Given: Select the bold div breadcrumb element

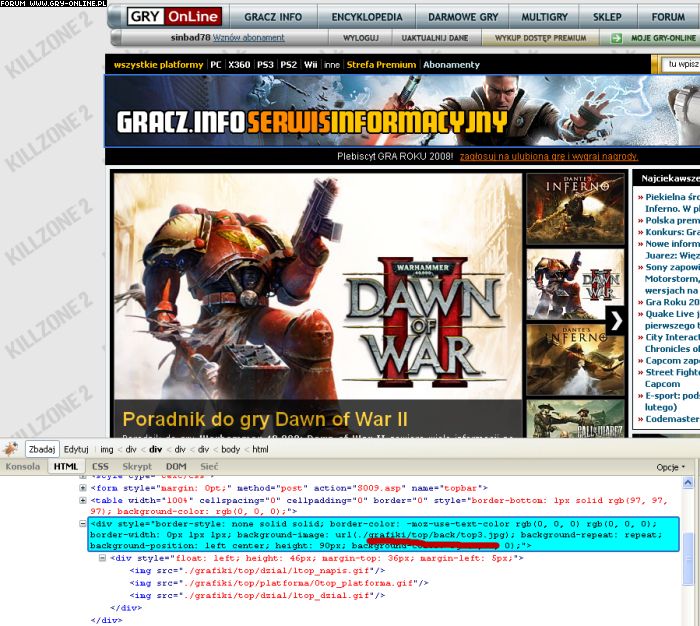Looking at the screenshot, I should 155,449.
